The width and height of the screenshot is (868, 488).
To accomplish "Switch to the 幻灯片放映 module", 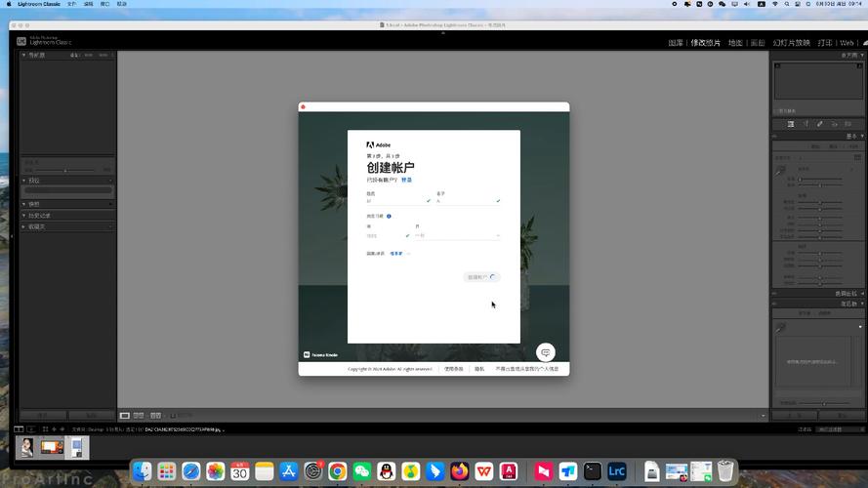I will (x=791, y=43).
